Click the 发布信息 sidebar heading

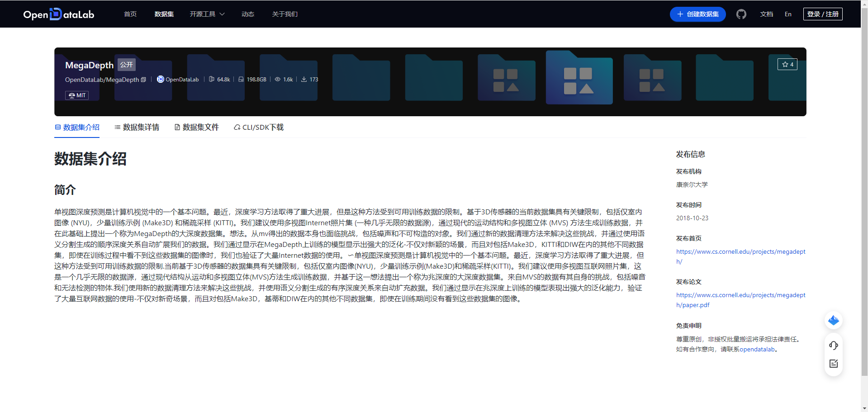point(691,154)
